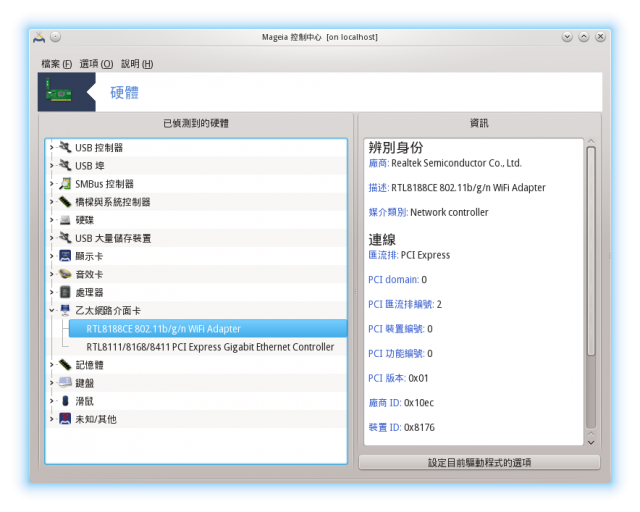This screenshot has height=512, width=640.
Task: Click the 鍵盤 keyboard icon
Action: pyautogui.click(x=65, y=383)
